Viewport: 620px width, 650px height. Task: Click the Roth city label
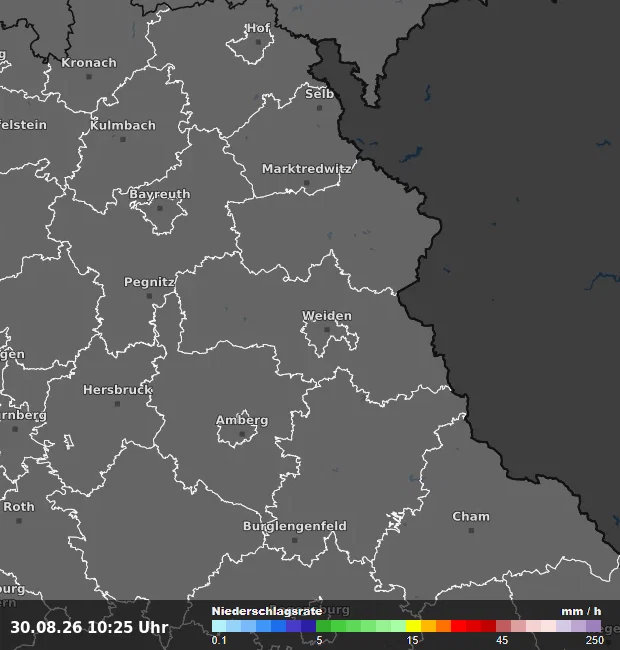[x=19, y=507]
